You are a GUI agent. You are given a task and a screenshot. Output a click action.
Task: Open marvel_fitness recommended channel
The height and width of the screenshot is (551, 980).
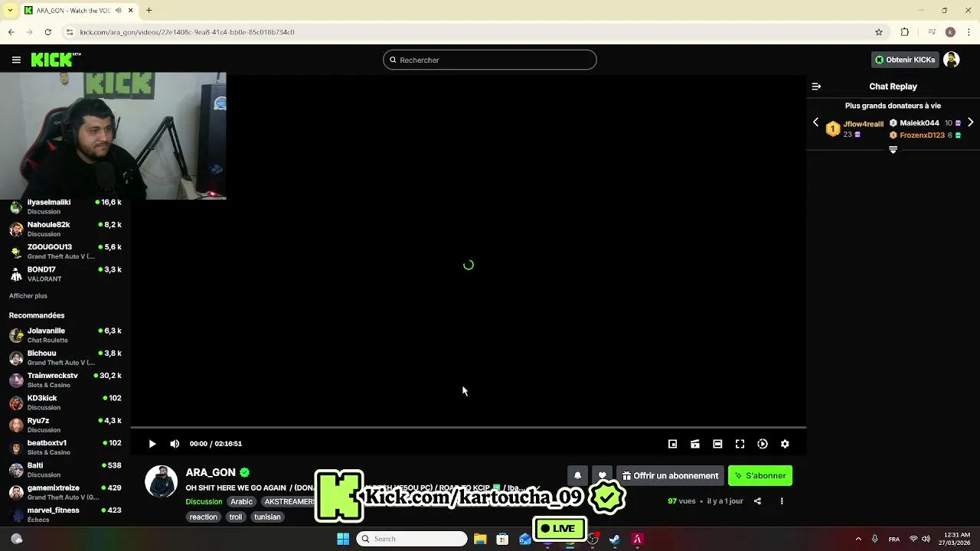pos(65,514)
